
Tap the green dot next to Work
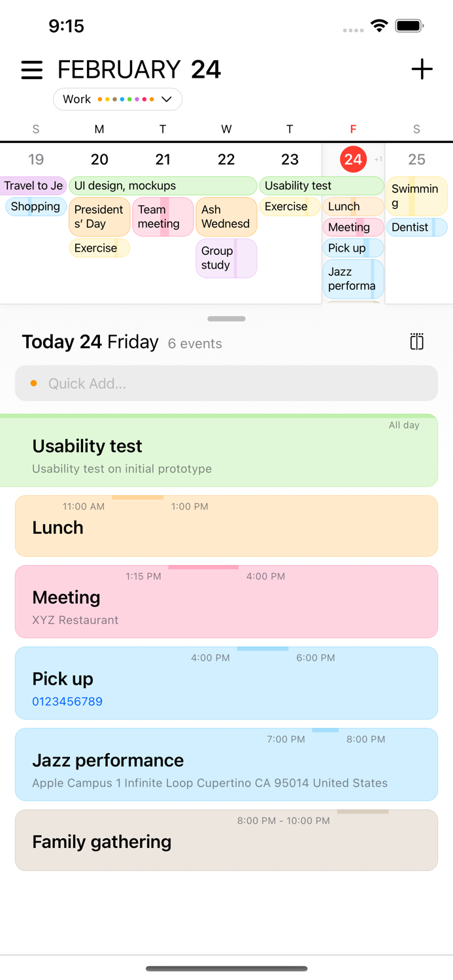click(129, 99)
